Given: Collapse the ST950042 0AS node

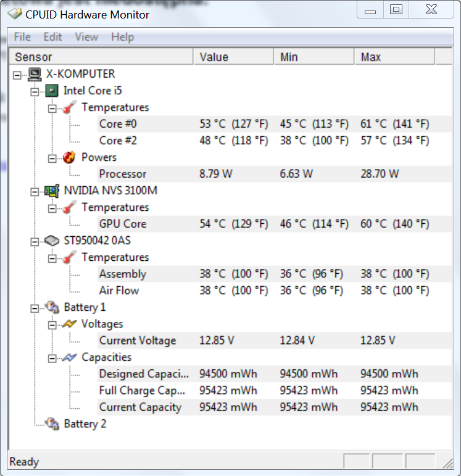Looking at the screenshot, I should pos(35,242).
